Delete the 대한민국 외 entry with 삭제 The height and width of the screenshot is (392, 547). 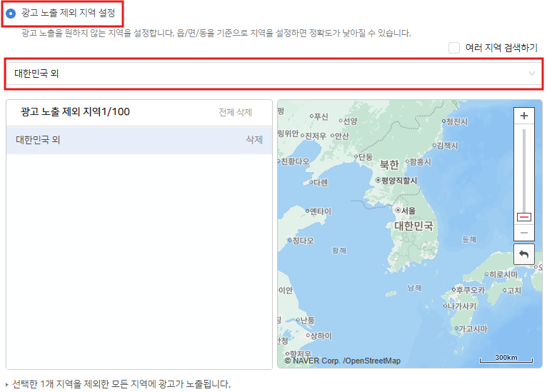click(254, 140)
